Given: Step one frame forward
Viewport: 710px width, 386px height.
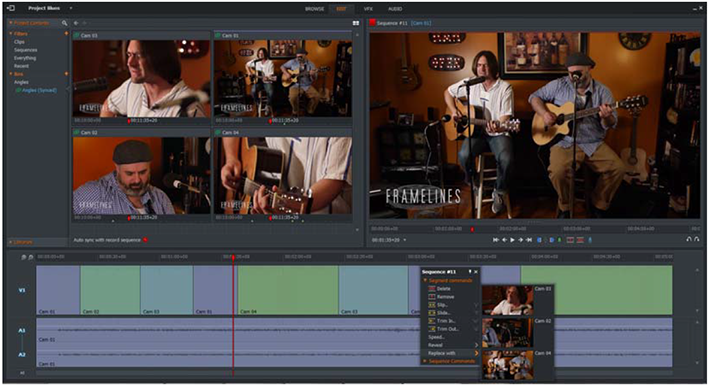Looking at the screenshot, I should point(521,240).
